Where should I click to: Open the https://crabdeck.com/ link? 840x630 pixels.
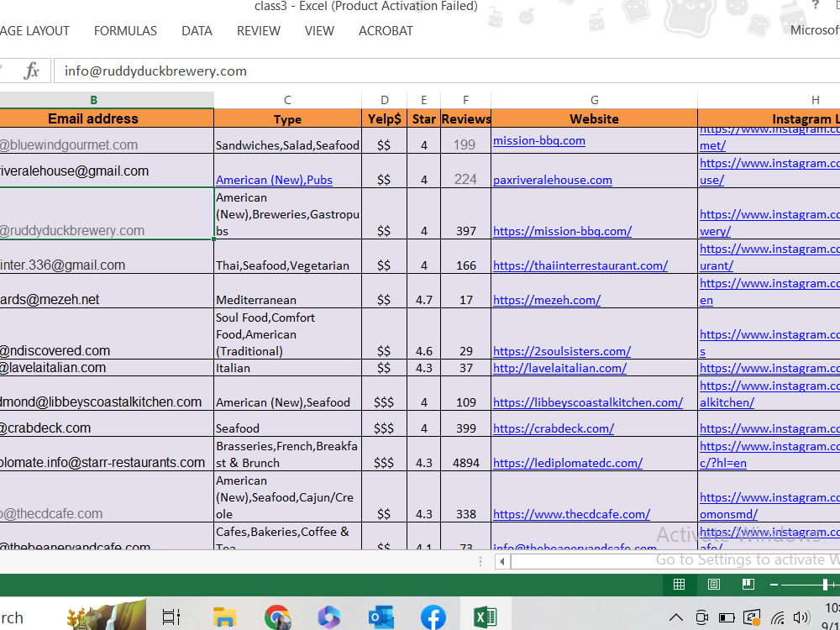point(554,428)
